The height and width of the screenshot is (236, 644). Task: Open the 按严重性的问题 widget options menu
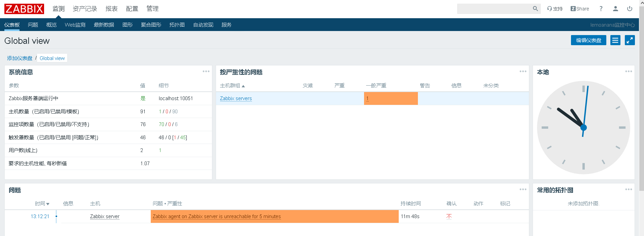[523, 71]
